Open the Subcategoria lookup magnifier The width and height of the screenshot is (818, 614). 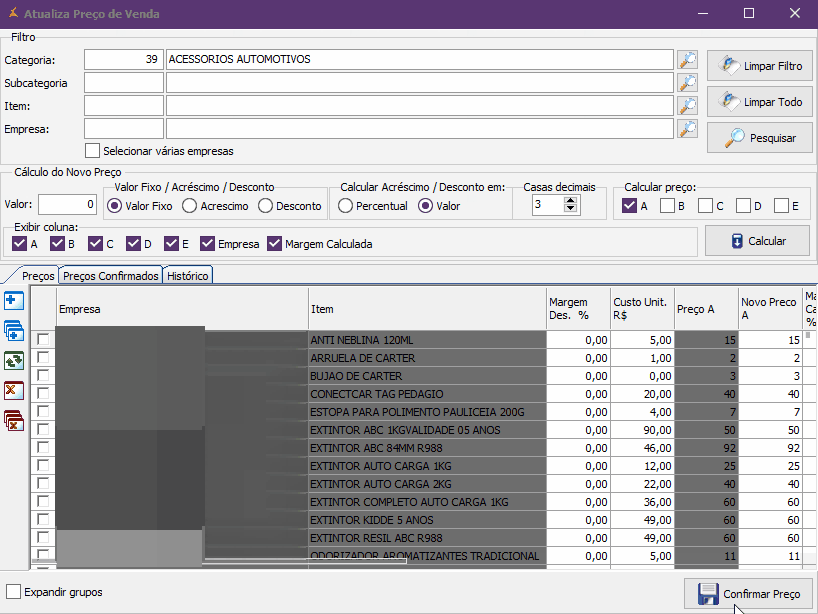tap(687, 83)
